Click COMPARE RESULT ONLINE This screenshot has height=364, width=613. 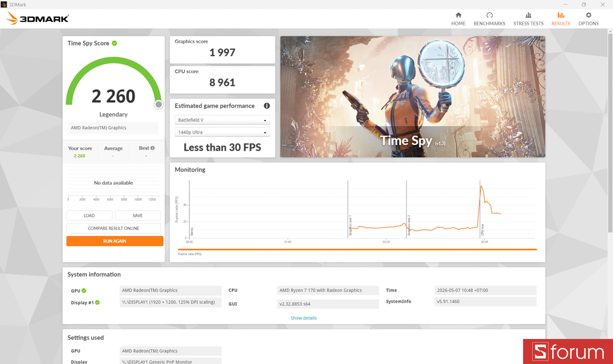pyautogui.click(x=113, y=228)
